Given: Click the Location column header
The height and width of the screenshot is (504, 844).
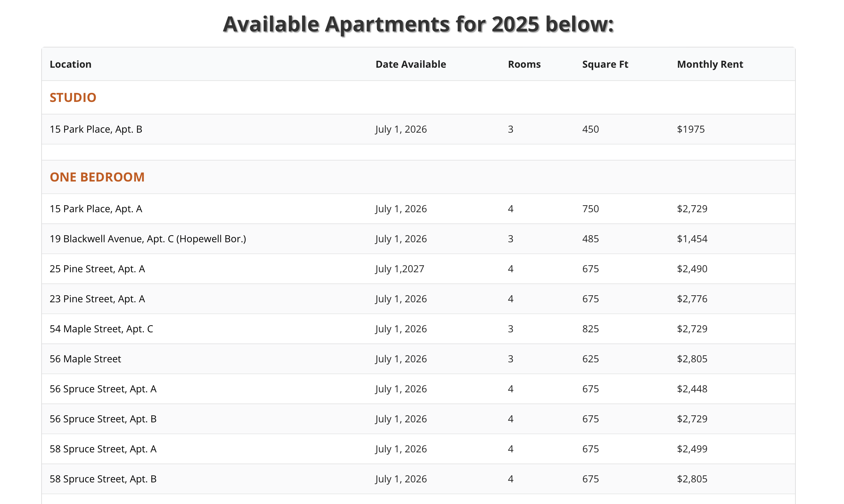Looking at the screenshot, I should pos(71,64).
